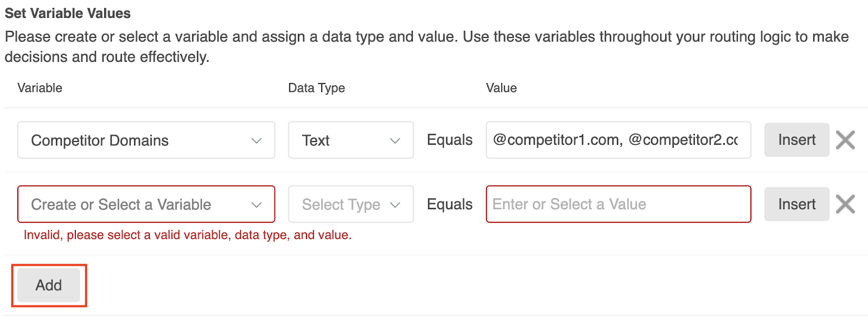Delete the empty invalid variable row
The width and height of the screenshot is (868, 322).
pos(845,204)
